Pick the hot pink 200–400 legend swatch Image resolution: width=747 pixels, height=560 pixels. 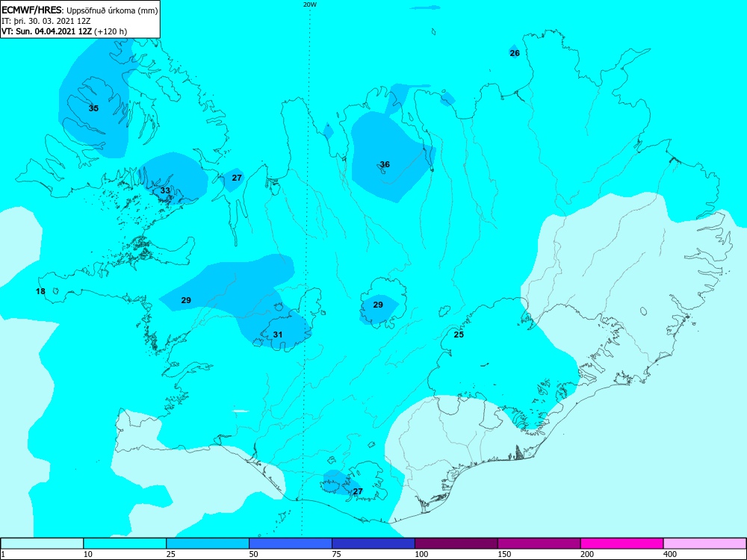[622, 544]
